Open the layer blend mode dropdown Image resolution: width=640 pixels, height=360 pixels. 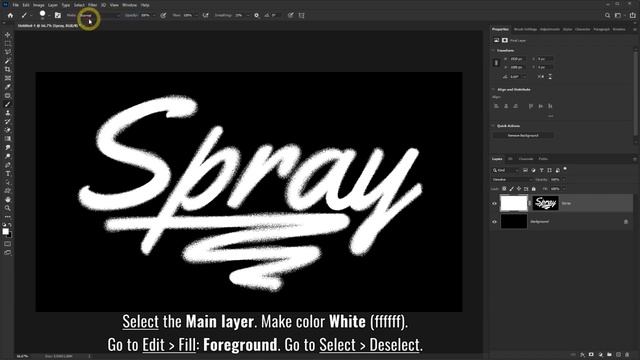(x=512, y=180)
